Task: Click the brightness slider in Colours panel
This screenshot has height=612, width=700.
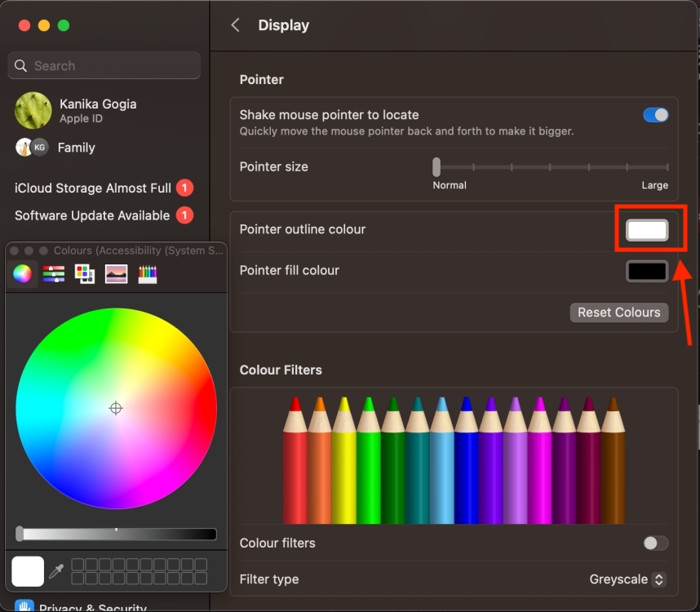Action: click(x=116, y=534)
